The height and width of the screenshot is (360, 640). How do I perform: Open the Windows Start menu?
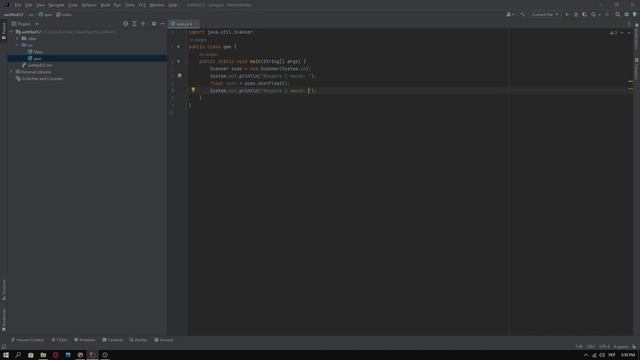pos(6,355)
